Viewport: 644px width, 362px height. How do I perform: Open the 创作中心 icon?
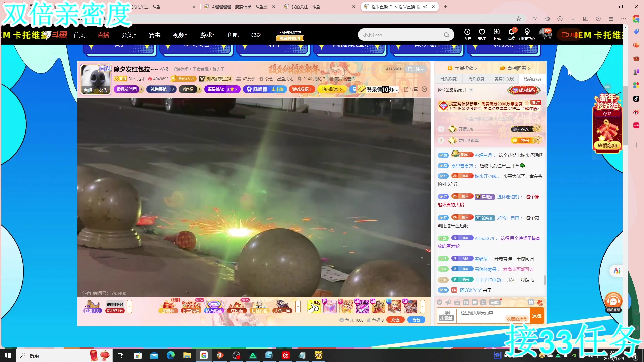click(527, 34)
